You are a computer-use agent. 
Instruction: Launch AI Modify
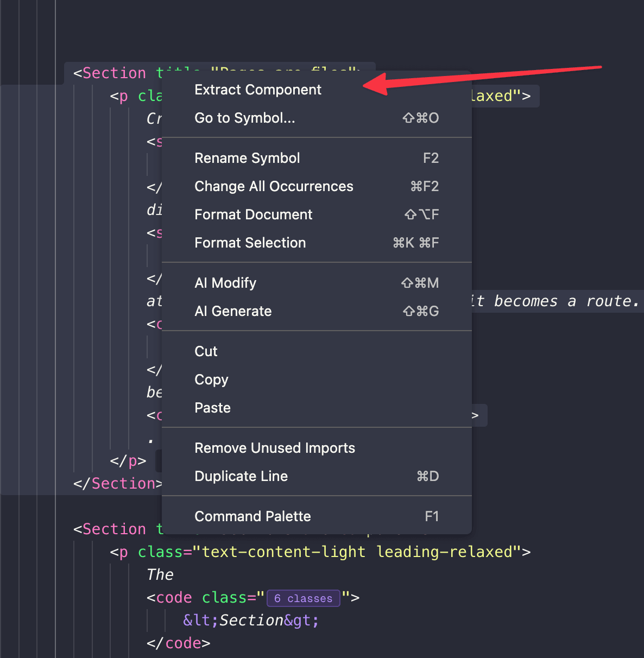225,283
